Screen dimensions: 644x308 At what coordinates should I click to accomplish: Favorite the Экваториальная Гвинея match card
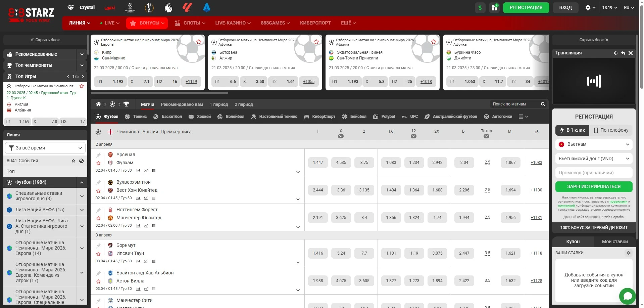[x=434, y=42]
